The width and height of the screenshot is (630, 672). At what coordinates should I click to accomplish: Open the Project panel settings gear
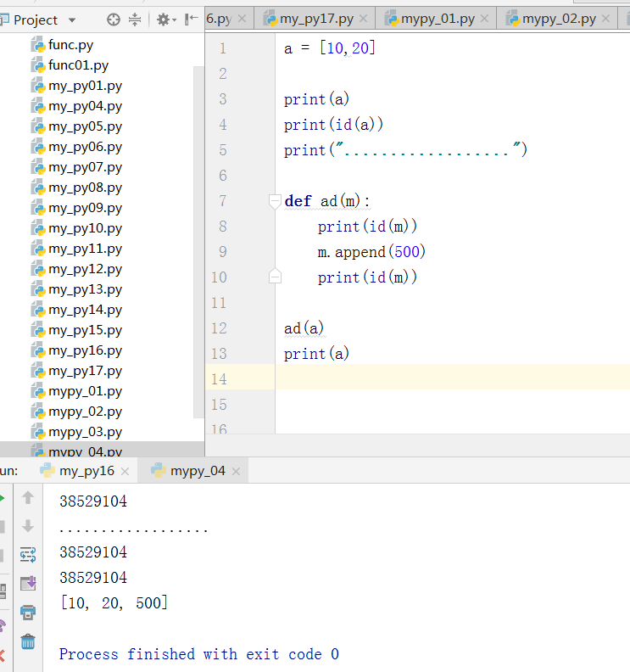pyautogui.click(x=163, y=20)
